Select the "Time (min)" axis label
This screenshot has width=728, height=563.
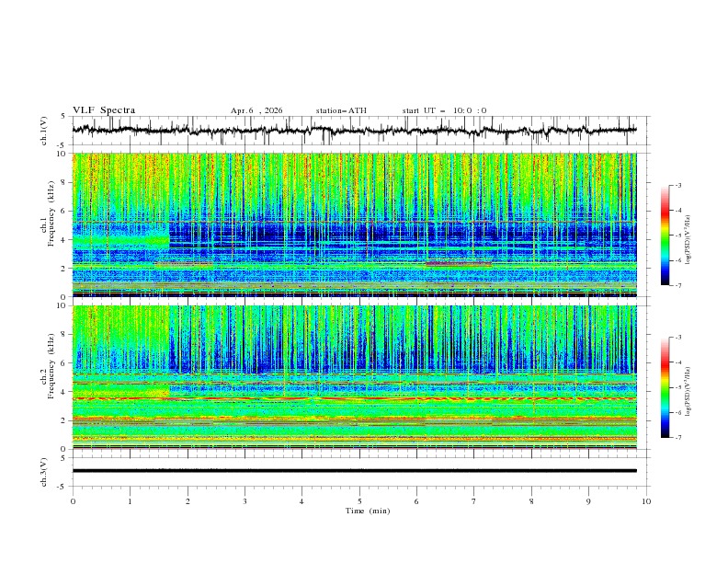(x=368, y=511)
